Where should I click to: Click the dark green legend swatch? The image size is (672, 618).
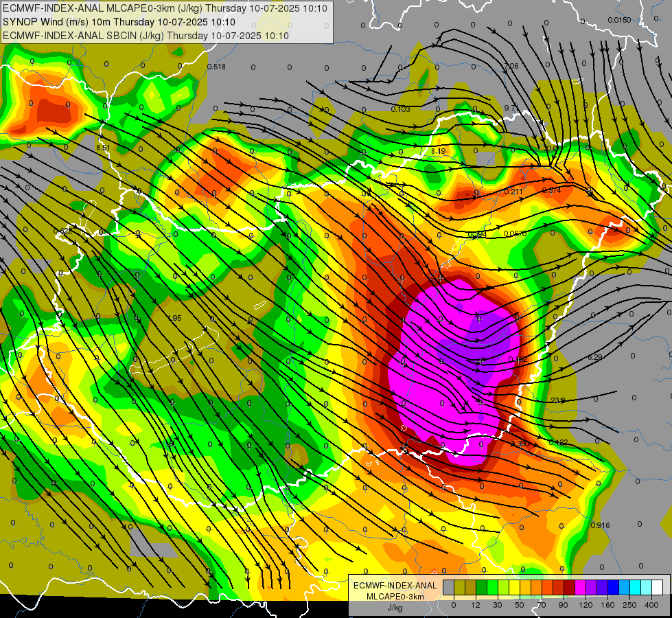[x=482, y=587]
